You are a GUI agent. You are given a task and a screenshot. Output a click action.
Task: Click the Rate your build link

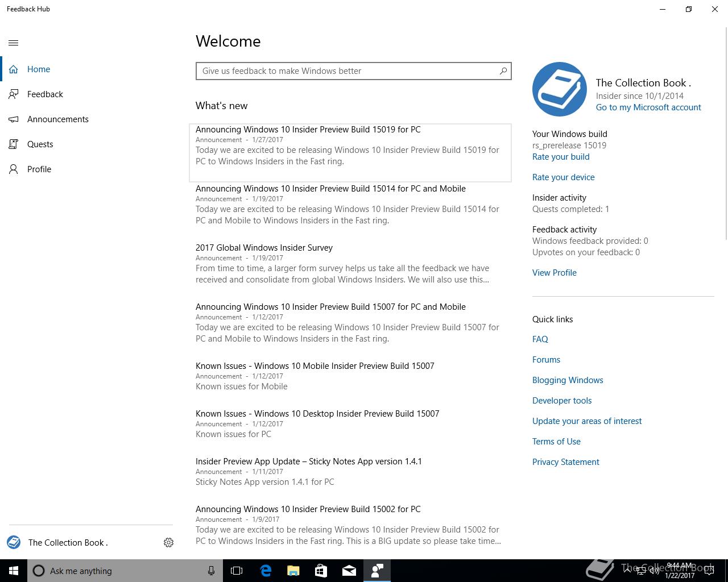tap(561, 157)
